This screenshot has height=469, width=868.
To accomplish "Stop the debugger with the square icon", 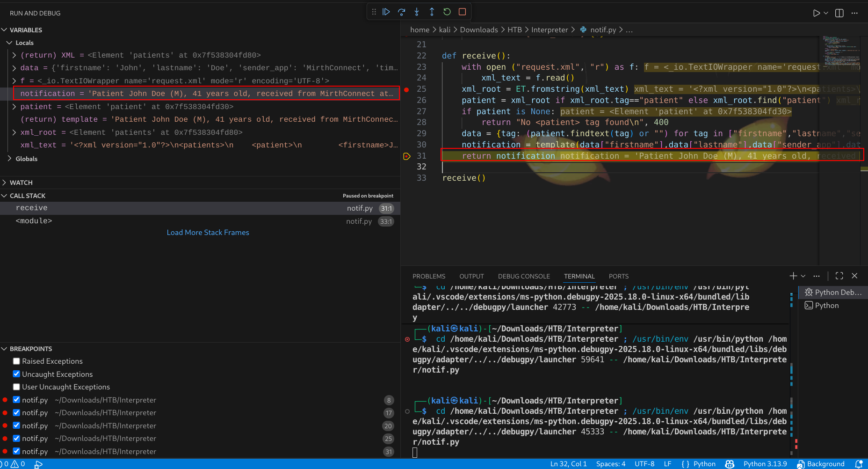I will tap(462, 12).
